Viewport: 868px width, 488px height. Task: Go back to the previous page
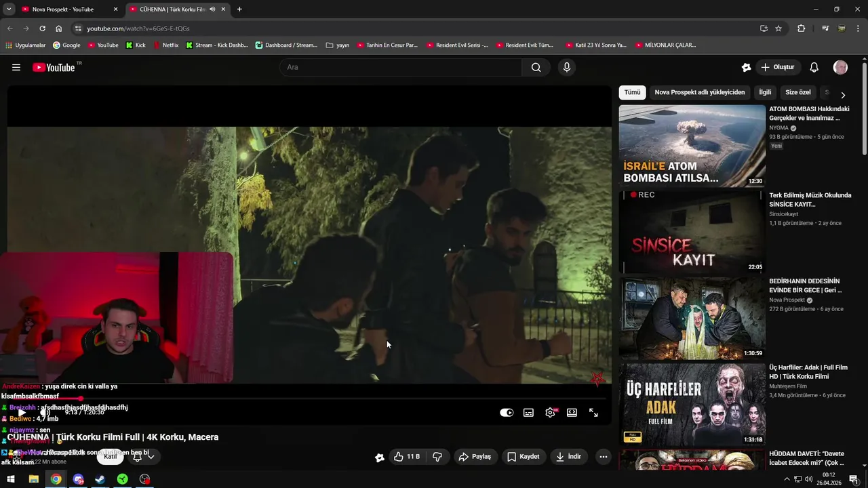(9, 28)
